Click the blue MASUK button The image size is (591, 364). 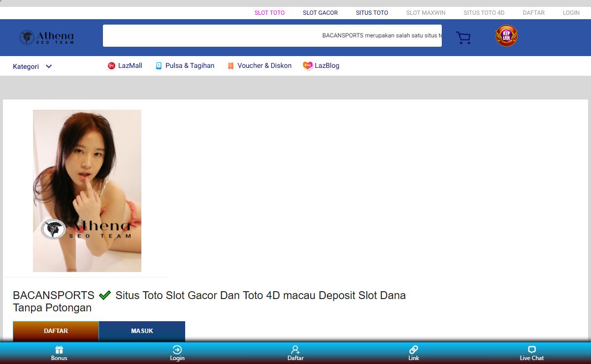coord(142,331)
